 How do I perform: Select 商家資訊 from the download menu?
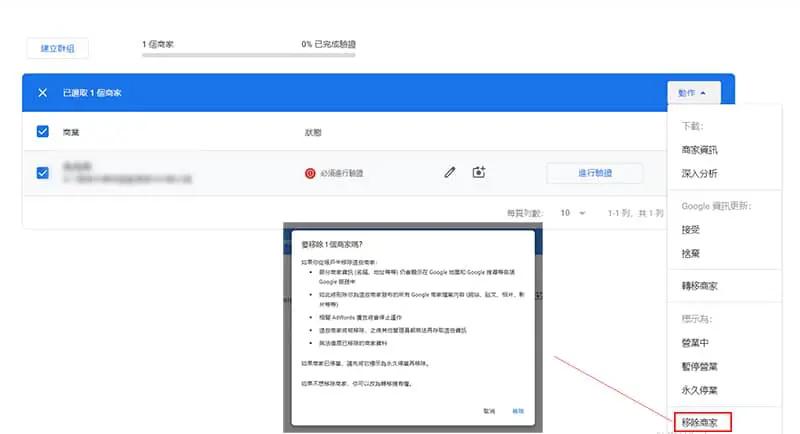[x=699, y=150]
